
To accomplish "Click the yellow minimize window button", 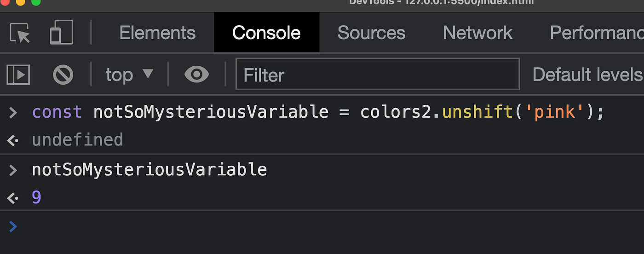I will (x=20, y=2).
